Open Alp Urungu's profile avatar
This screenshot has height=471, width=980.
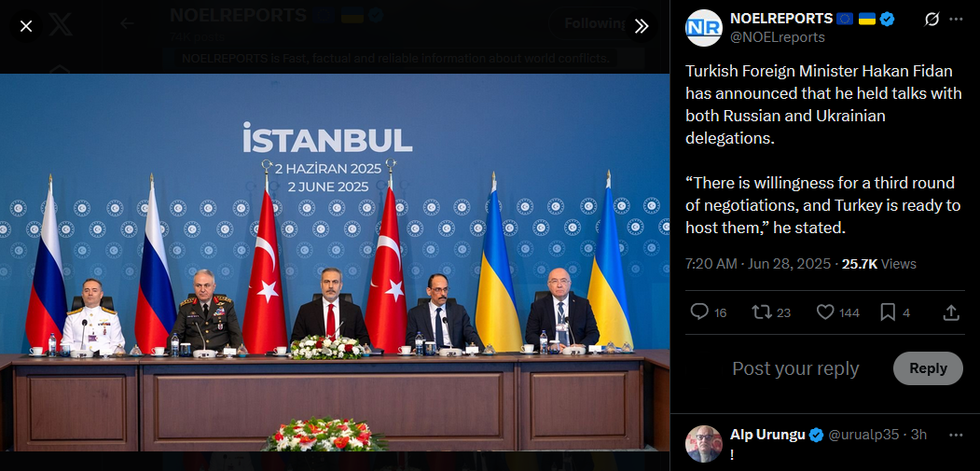click(703, 443)
